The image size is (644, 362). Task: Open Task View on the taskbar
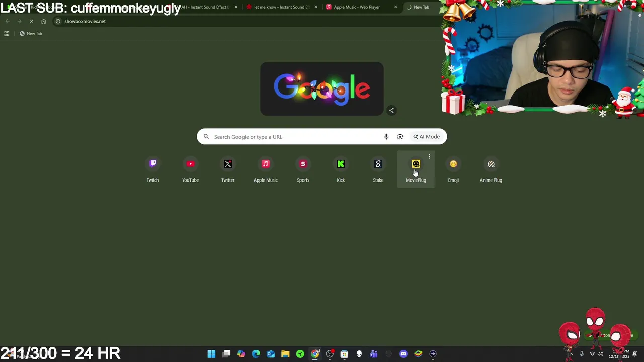click(x=226, y=354)
